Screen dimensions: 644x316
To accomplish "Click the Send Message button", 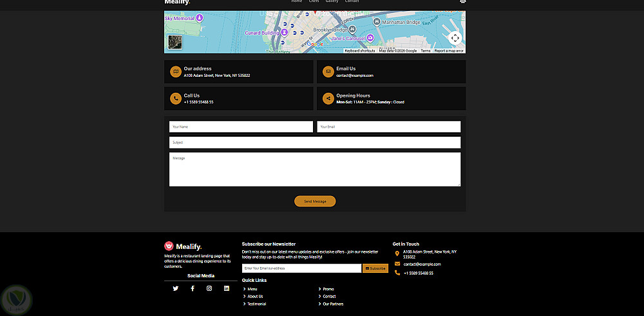I will [315, 201].
